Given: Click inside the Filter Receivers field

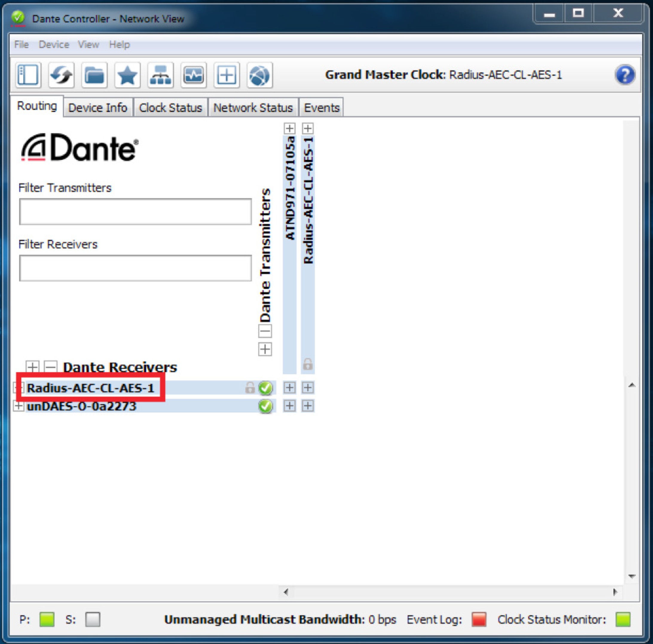Looking at the screenshot, I should coord(135,268).
